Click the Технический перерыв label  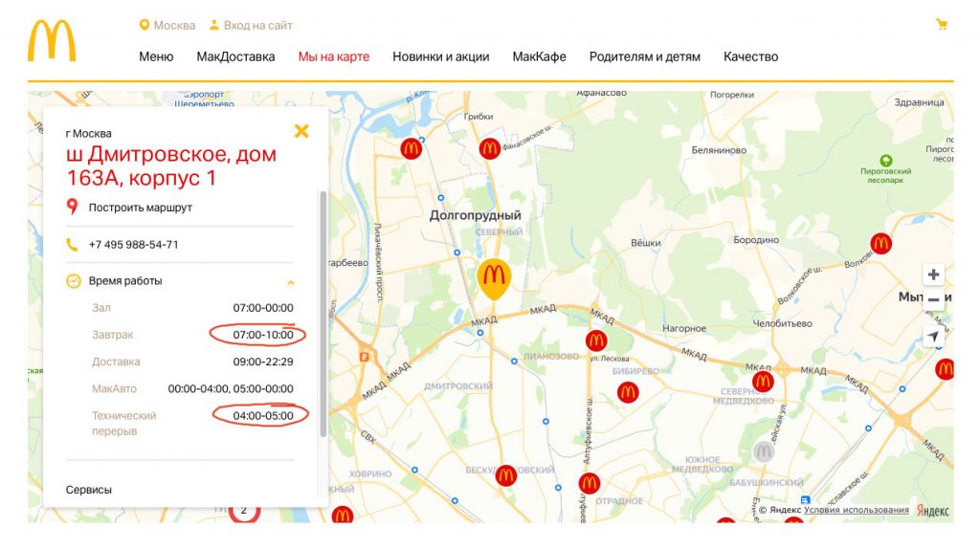(x=123, y=424)
